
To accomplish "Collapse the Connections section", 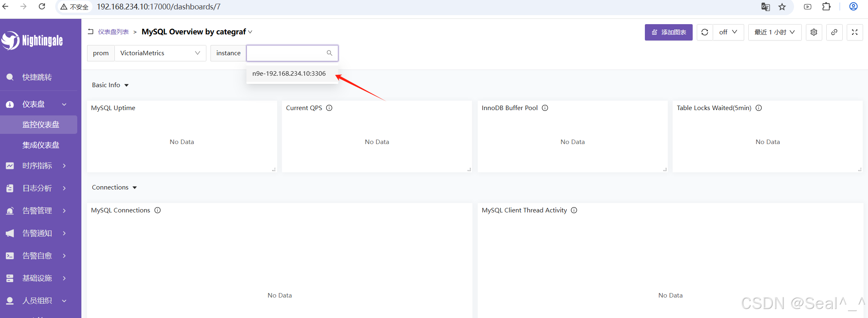I will click(114, 187).
